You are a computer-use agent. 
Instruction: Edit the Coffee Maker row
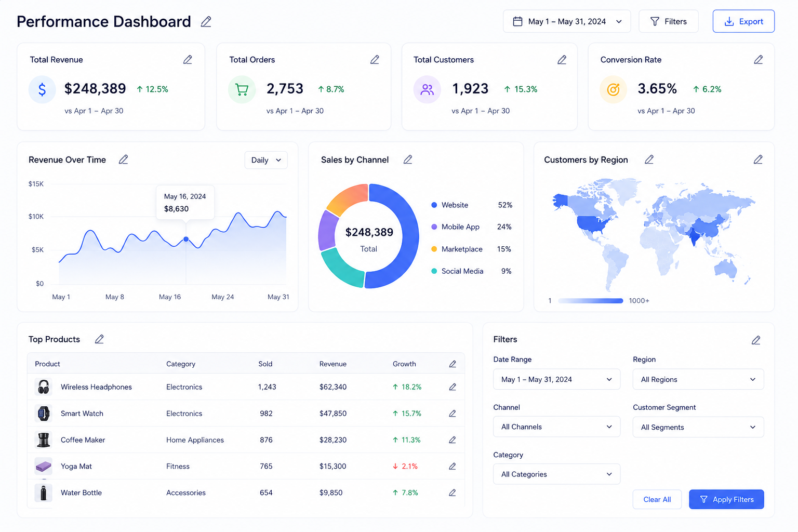(453, 440)
